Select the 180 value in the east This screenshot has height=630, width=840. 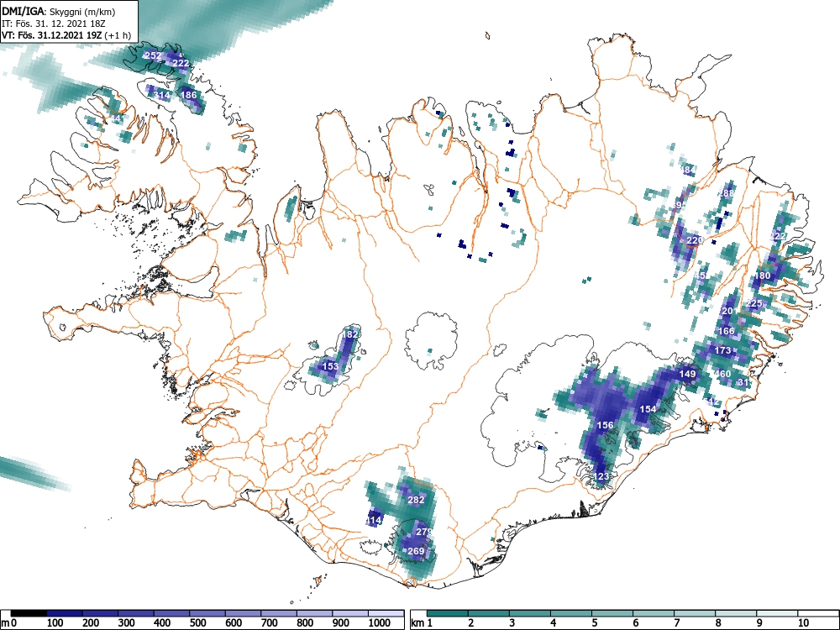pyautogui.click(x=763, y=276)
